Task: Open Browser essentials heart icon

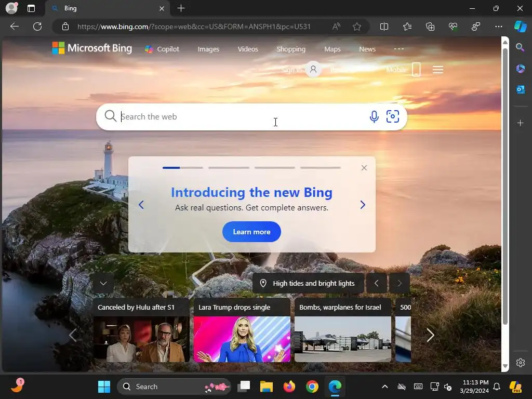Action: (453, 26)
